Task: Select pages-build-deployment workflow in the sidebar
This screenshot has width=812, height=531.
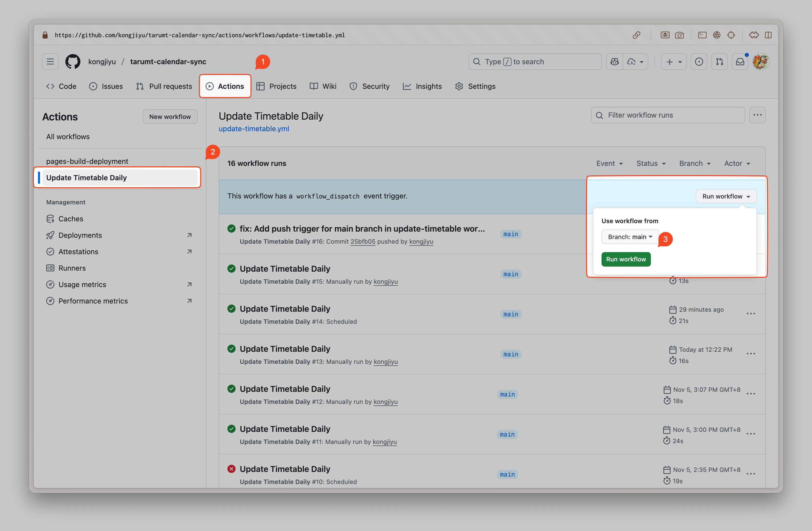Action: 87,161
